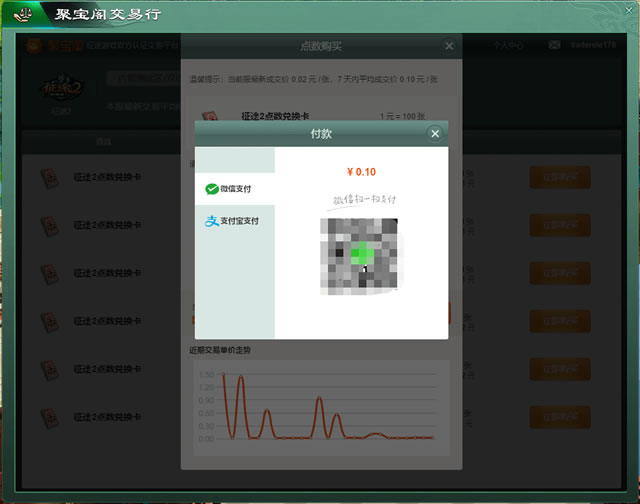
Task: Close the 点数购买 purchase dialog
Action: pos(449,46)
